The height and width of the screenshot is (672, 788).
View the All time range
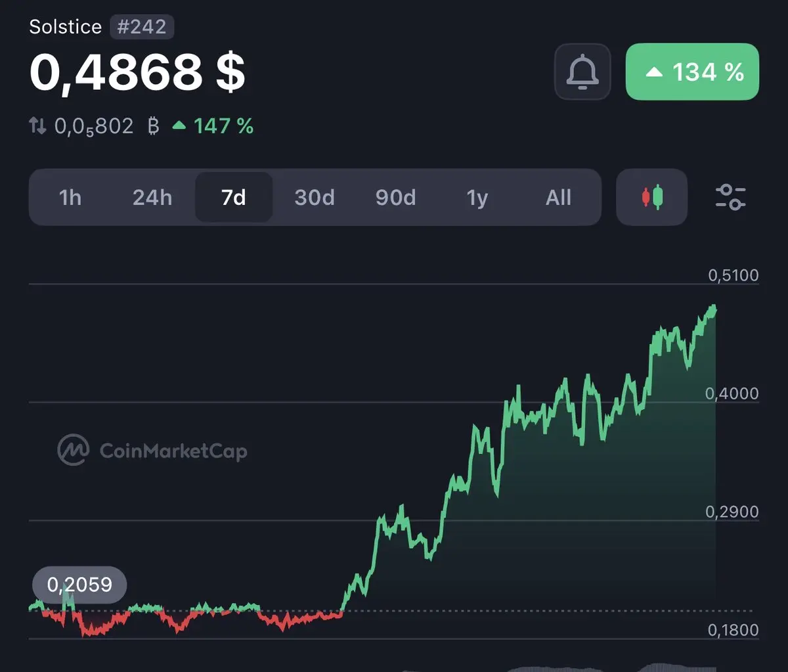[x=559, y=197]
